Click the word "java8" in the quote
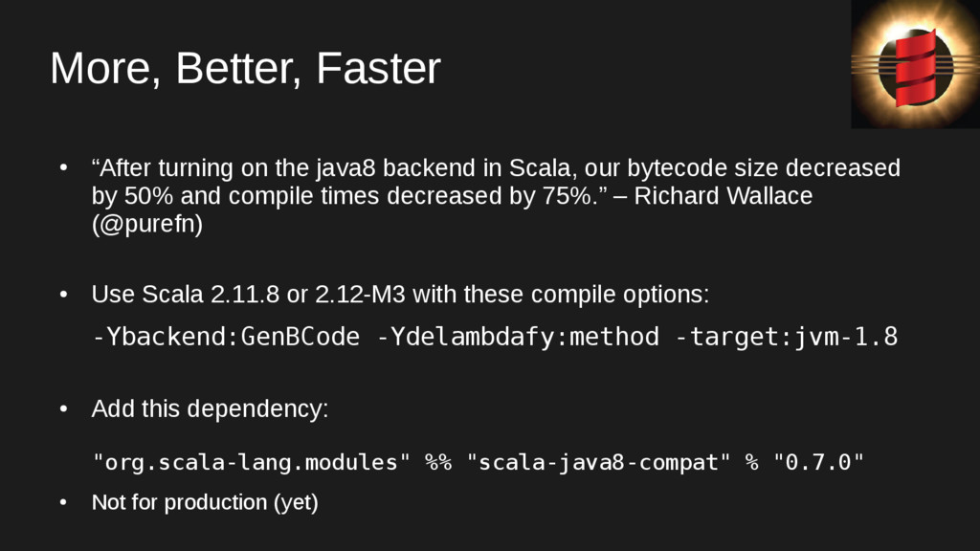The height and width of the screenshot is (551, 980). click(x=342, y=168)
